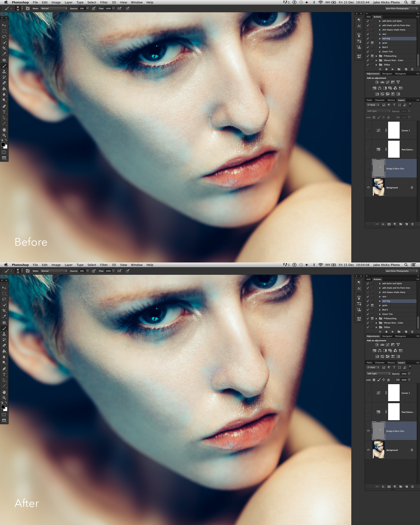Add Levels adjustment in Before screenshot
The image size is (420, 525).
pyautogui.click(x=382, y=82)
